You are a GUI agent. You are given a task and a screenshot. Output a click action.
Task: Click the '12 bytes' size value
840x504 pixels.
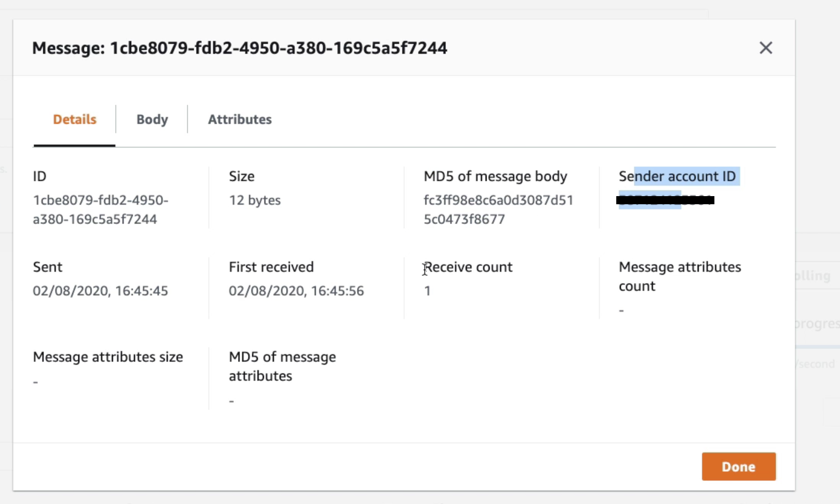coord(255,200)
